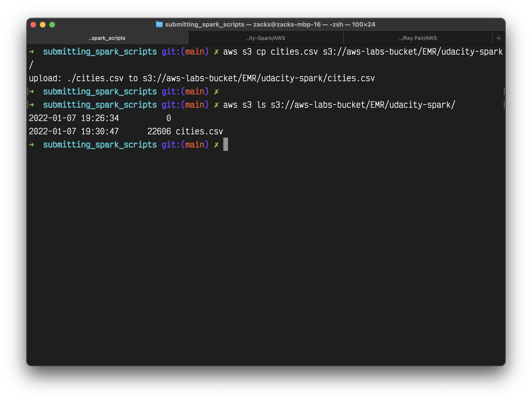Viewport: 532px width, 401px height.
Task: Click the yellow ✗ on the empty prompt line
Action: 216,91
